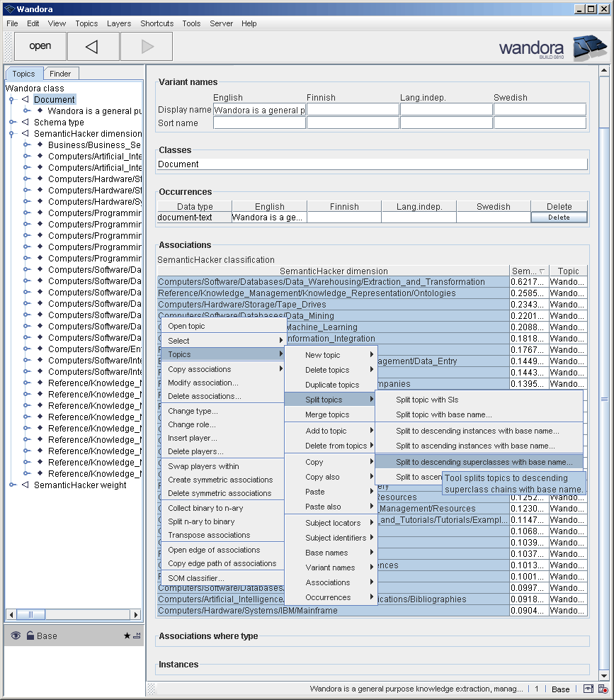Toggle visibility of the Base layer
Viewport: 614px width, 700px height.
[16, 636]
